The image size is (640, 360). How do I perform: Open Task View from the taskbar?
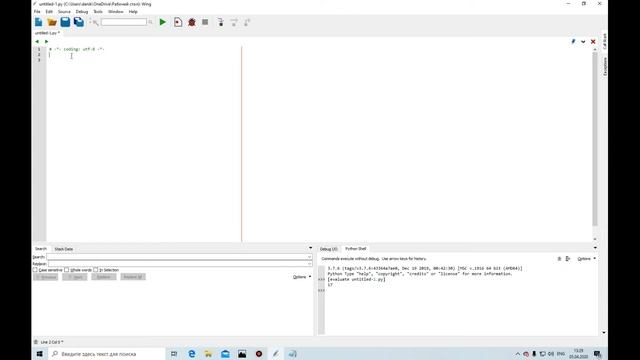[x=174, y=354]
